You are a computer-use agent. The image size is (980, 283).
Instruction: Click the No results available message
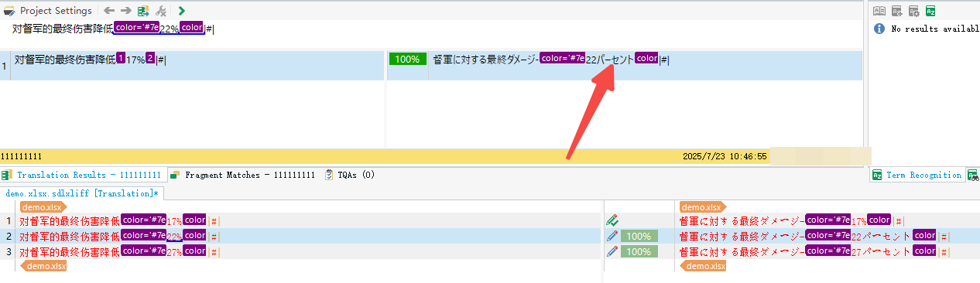[934, 29]
